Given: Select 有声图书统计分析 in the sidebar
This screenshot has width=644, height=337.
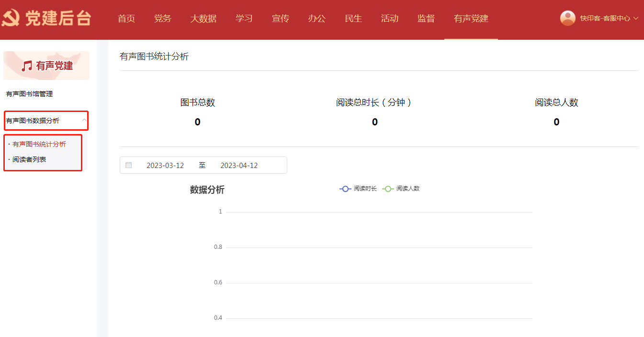Looking at the screenshot, I should [39, 144].
